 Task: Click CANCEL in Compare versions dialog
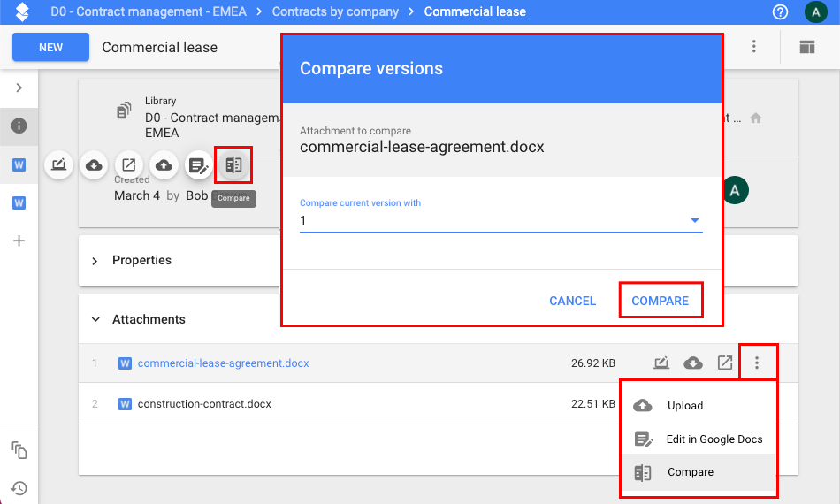point(572,301)
